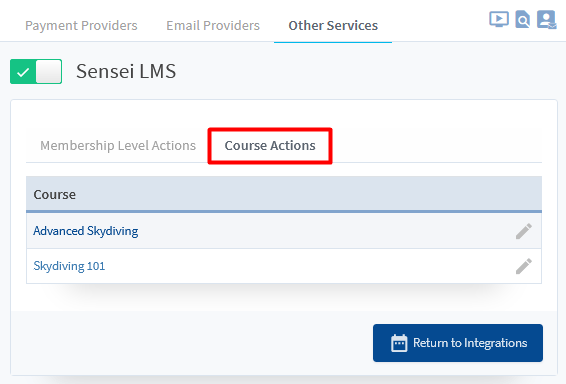Toggle the Sensei LMS integration switch
Image resolution: width=566 pixels, height=384 pixels.
click(x=36, y=71)
